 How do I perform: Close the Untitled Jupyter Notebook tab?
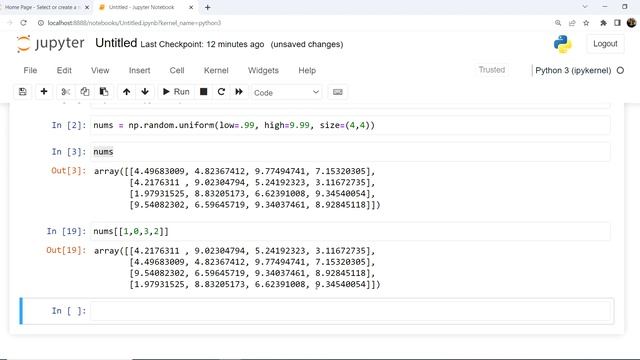click(191, 7)
